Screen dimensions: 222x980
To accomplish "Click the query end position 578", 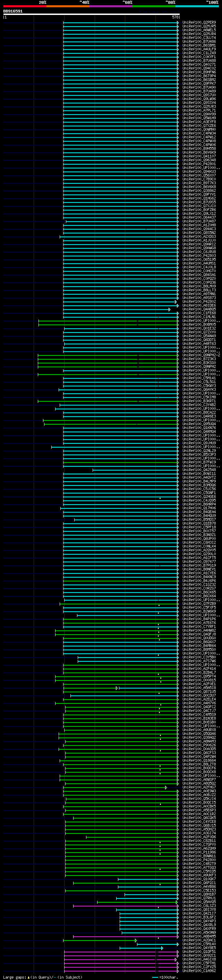I will (175, 17).
